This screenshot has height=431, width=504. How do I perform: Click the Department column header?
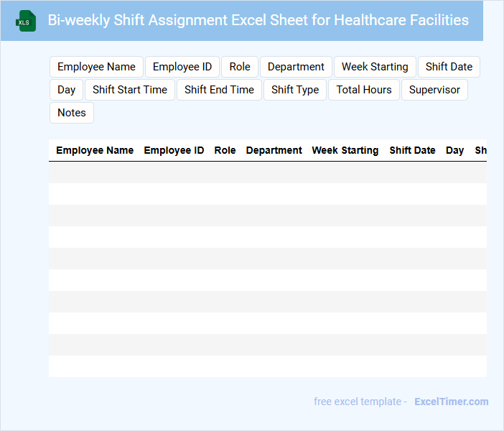click(x=274, y=151)
